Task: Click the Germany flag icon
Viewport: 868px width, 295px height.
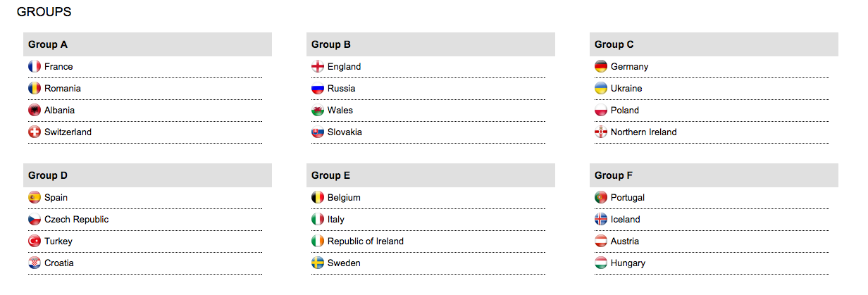Action: [601, 66]
